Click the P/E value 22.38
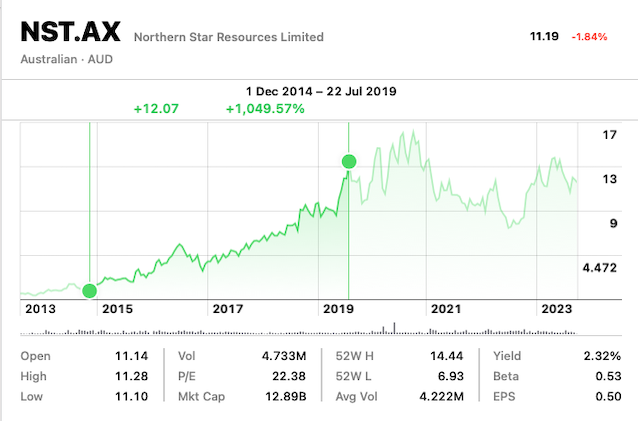 click(289, 376)
